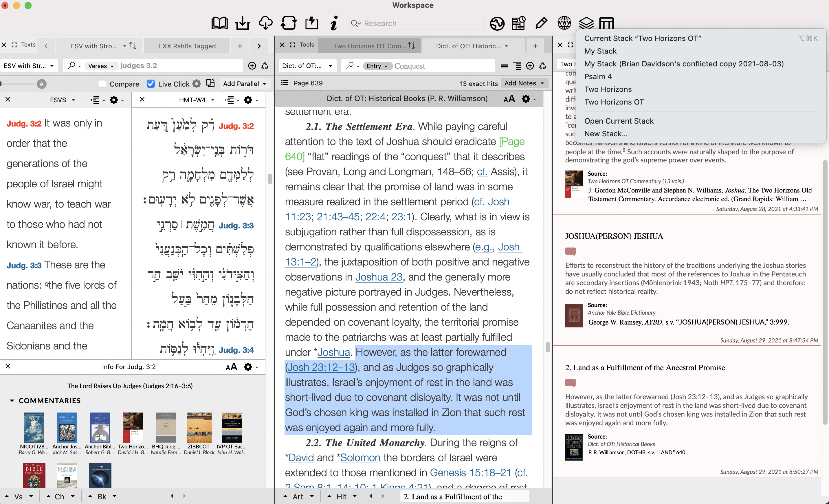Click the cloud download toolbar icon

point(265,23)
